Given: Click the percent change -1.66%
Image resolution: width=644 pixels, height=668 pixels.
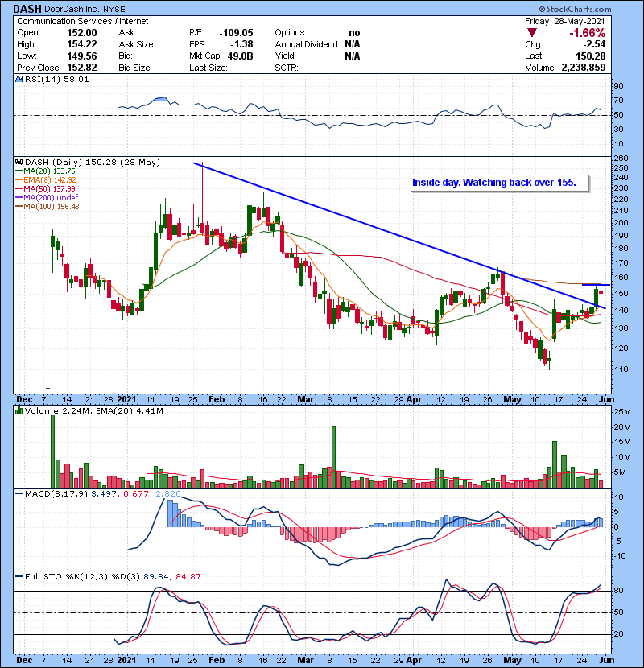Looking at the screenshot, I should (x=588, y=33).
